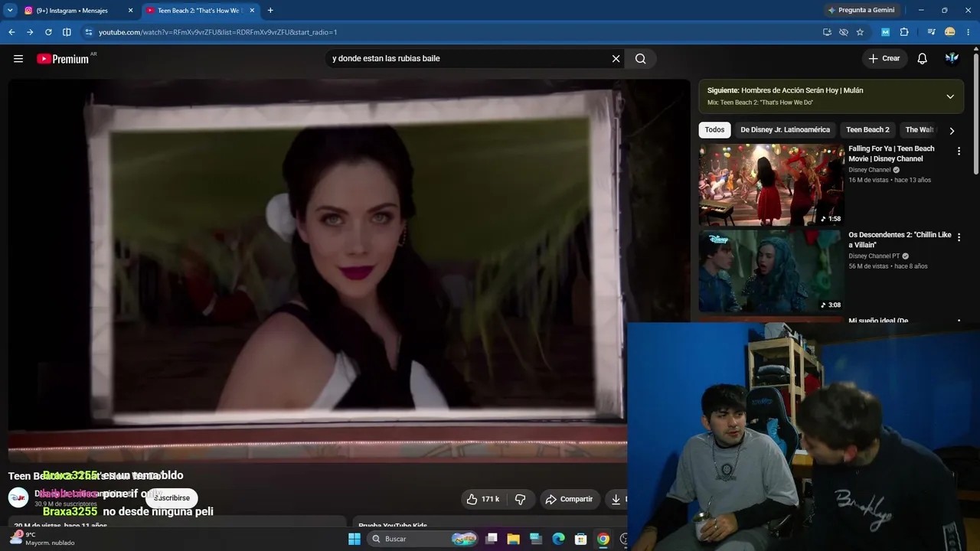
Task: Open the blue M extension icon
Action: click(x=886, y=32)
